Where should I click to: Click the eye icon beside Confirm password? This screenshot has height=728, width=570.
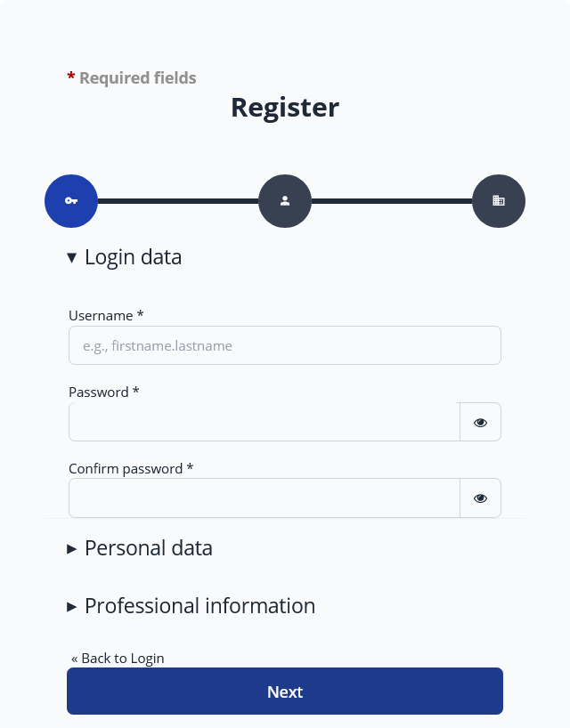coord(480,497)
